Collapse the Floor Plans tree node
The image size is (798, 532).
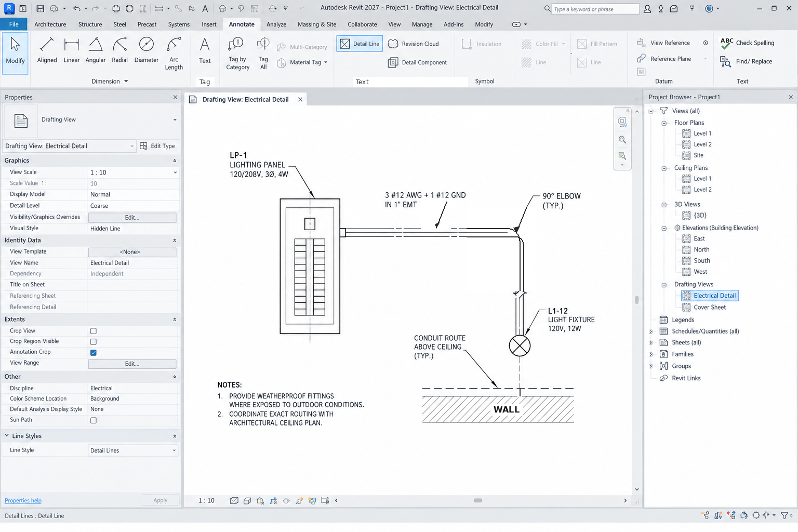click(x=664, y=123)
